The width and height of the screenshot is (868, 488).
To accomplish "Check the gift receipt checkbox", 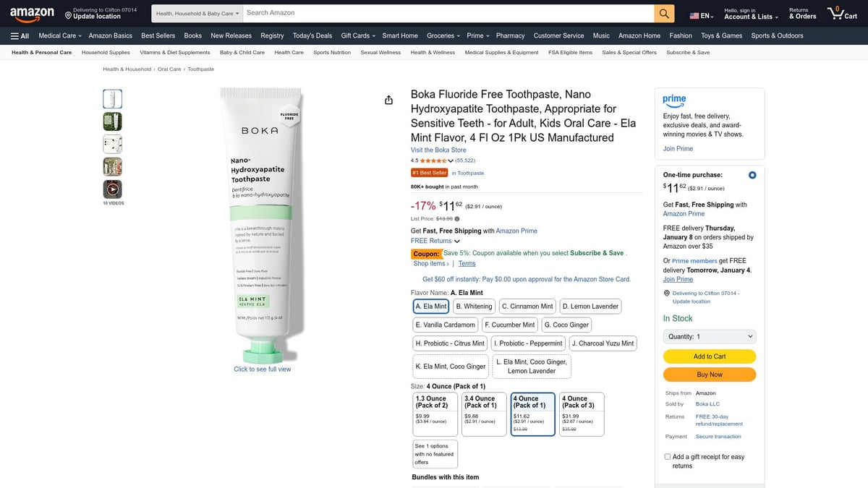I will coord(667,455).
